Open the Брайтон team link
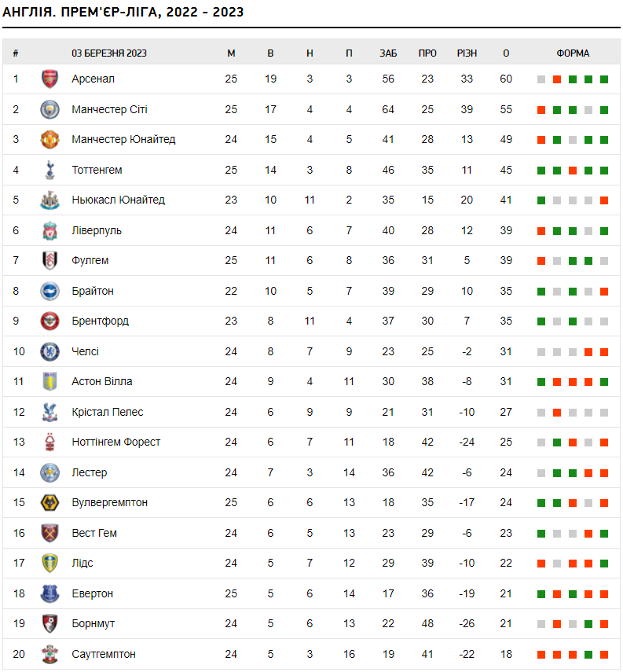 93,292
